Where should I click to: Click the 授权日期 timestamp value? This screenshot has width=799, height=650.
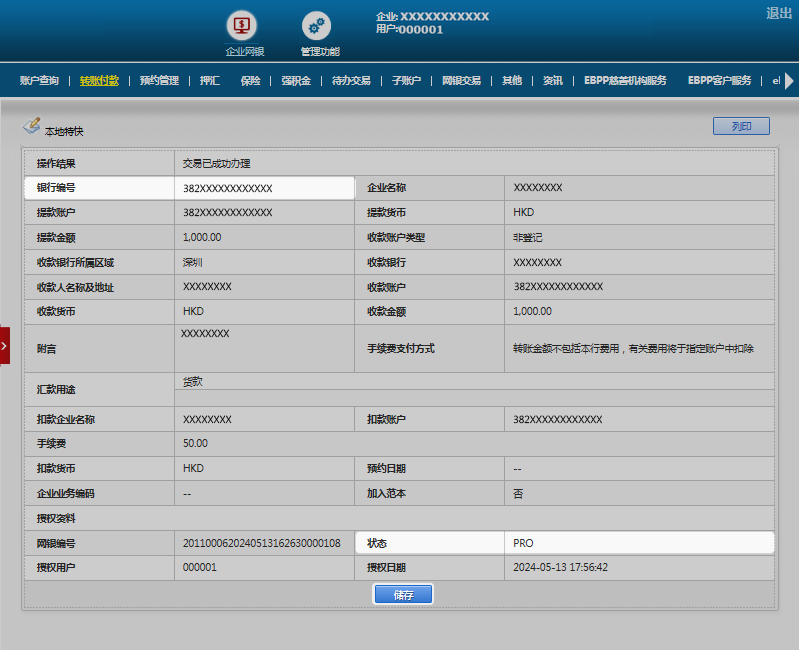[x=560, y=567]
